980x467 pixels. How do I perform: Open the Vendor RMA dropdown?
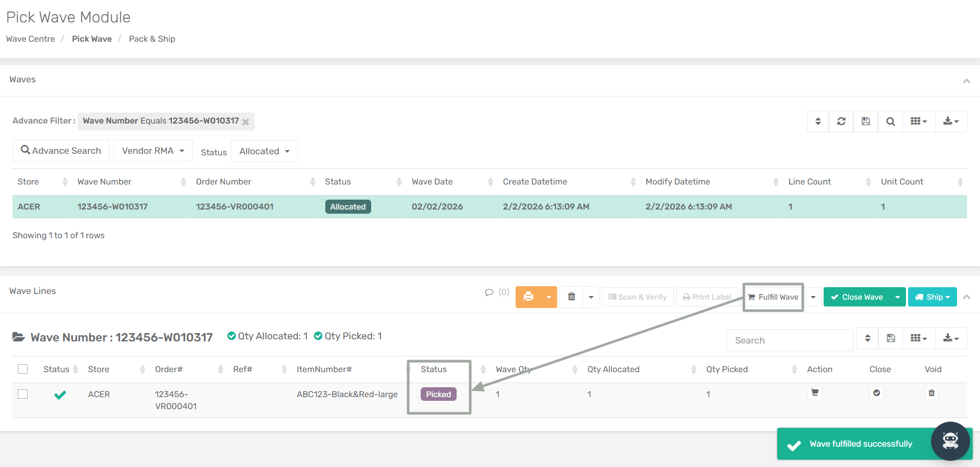tap(153, 151)
